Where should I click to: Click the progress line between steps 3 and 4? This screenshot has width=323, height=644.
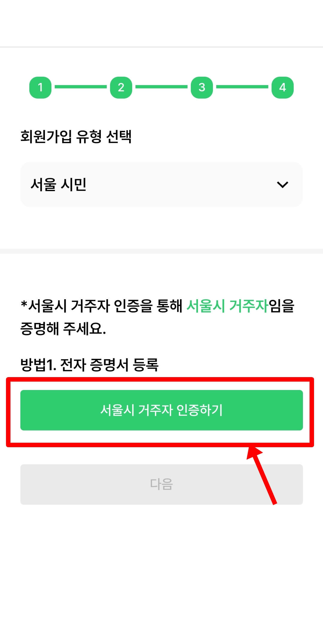pos(242,87)
